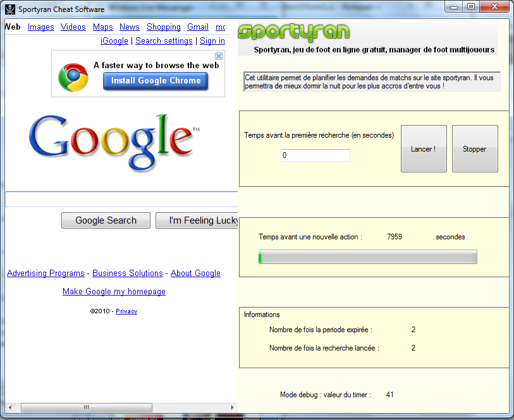The height and width of the screenshot is (420, 514).
Task: Open the News link
Action: tap(130, 27)
